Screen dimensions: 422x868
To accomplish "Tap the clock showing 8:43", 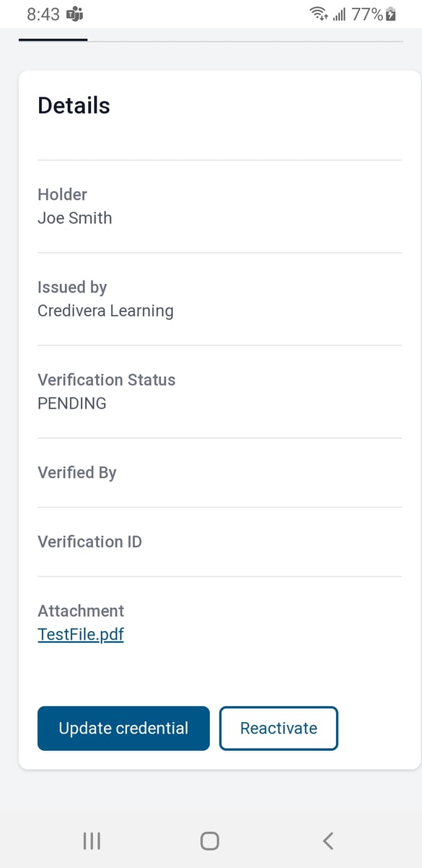I will tap(43, 14).
